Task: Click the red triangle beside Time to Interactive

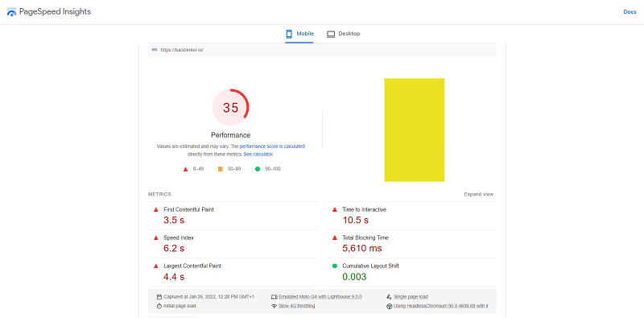Action: click(335, 209)
